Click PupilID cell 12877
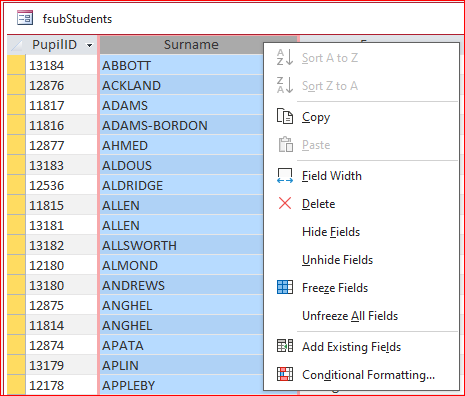465x396 pixels. click(x=61, y=145)
